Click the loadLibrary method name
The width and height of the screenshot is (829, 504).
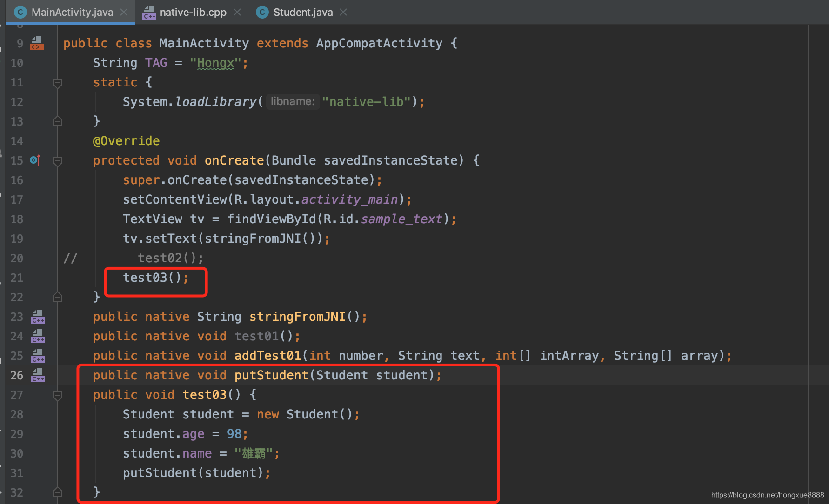[216, 102]
